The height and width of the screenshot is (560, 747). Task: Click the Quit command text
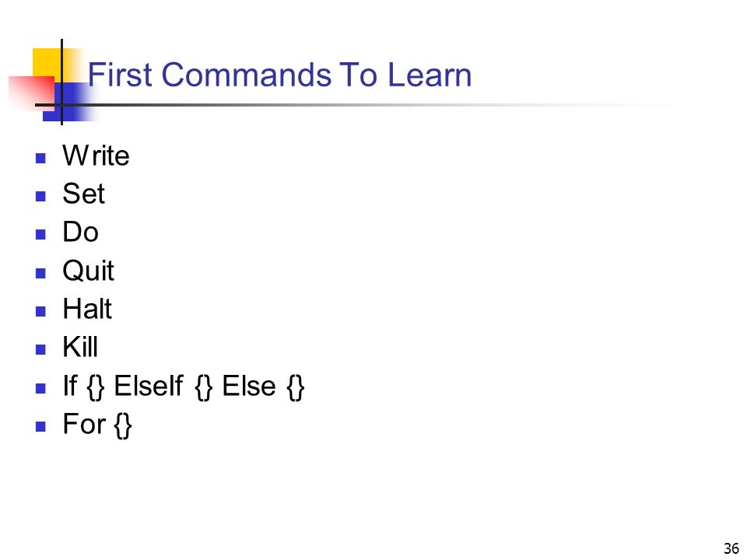pyautogui.click(x=88, y=271)
